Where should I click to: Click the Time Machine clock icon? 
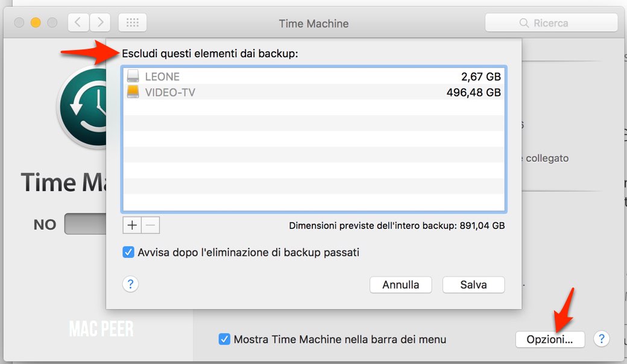click(x=82, y=107)
